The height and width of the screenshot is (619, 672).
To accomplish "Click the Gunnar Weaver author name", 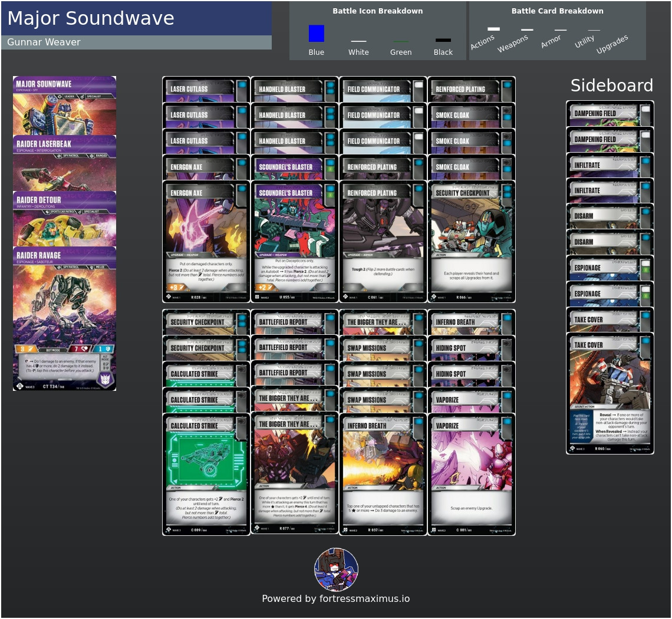I will (44, 42).
